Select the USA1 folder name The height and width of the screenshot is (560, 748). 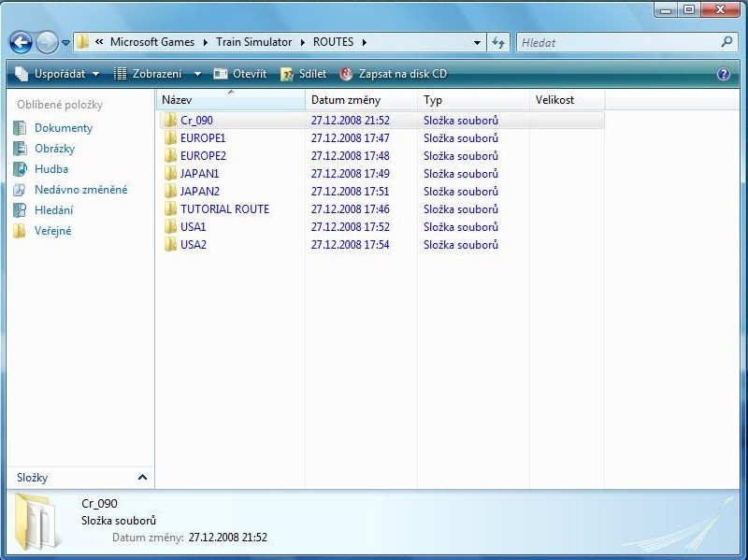[x=194, y=226]
